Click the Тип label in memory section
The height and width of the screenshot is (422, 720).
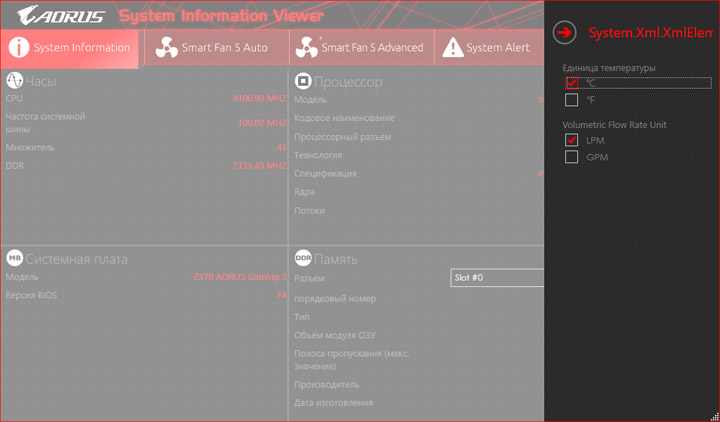point(301,317)
